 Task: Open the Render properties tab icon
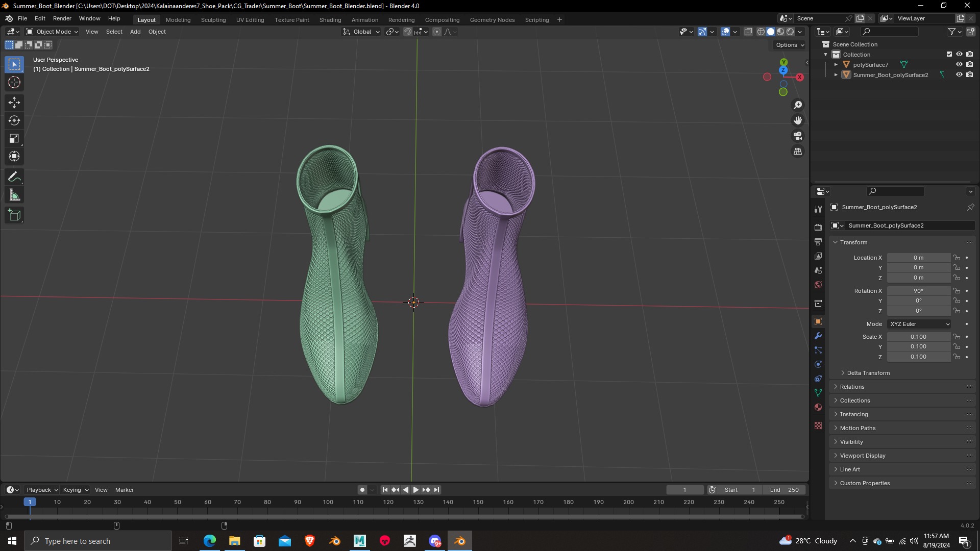point(818,227)
